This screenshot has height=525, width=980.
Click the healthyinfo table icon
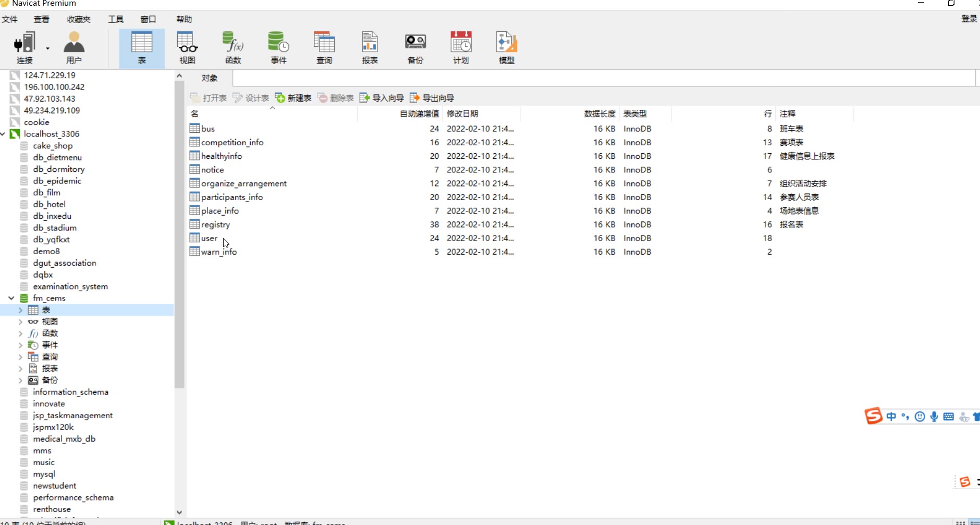(195, 155)
